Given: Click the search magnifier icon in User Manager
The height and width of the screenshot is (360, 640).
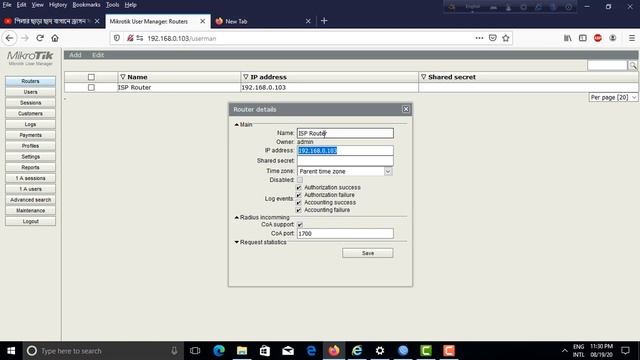Looking at the screenshot, I should [633, 66].
